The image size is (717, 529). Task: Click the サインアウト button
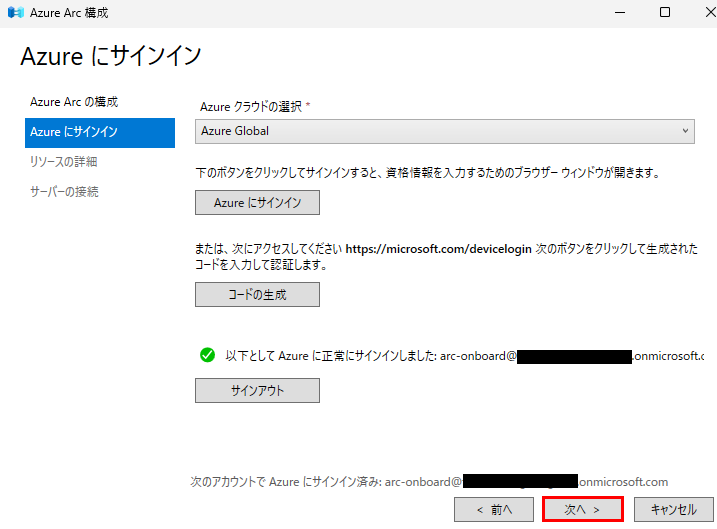pos(257,390)
